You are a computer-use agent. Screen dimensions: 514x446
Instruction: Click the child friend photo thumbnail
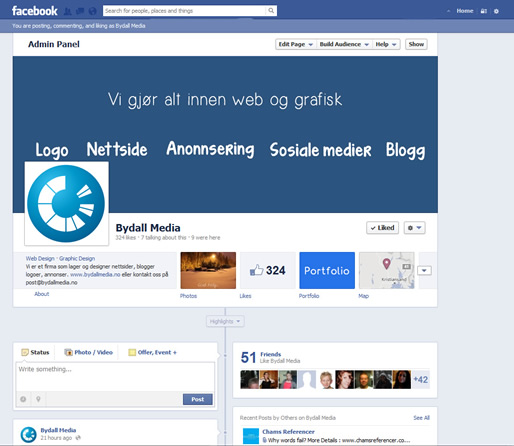(x=326, y=379)
